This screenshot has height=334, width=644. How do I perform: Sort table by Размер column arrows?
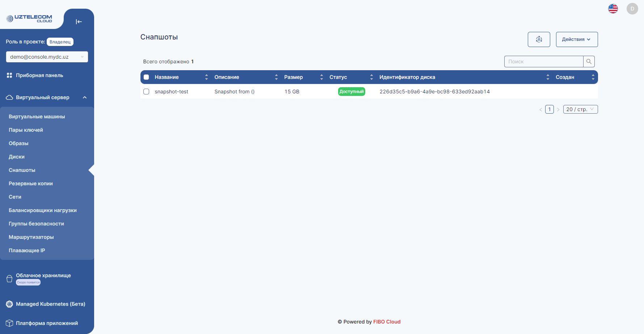[321, 77]
